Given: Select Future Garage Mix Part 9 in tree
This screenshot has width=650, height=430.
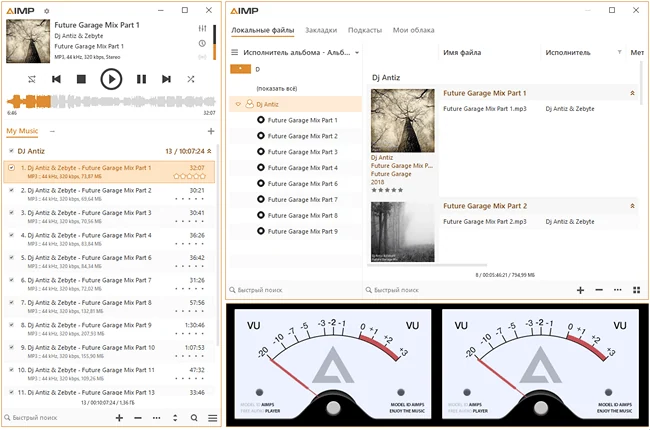Looking at the screenshot, I should coord(302,231).
